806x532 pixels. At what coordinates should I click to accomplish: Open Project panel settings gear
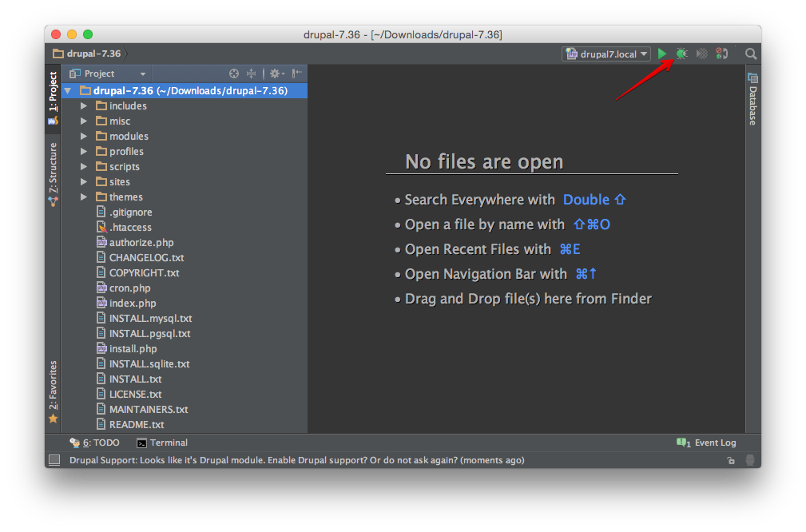coord(276,73)
